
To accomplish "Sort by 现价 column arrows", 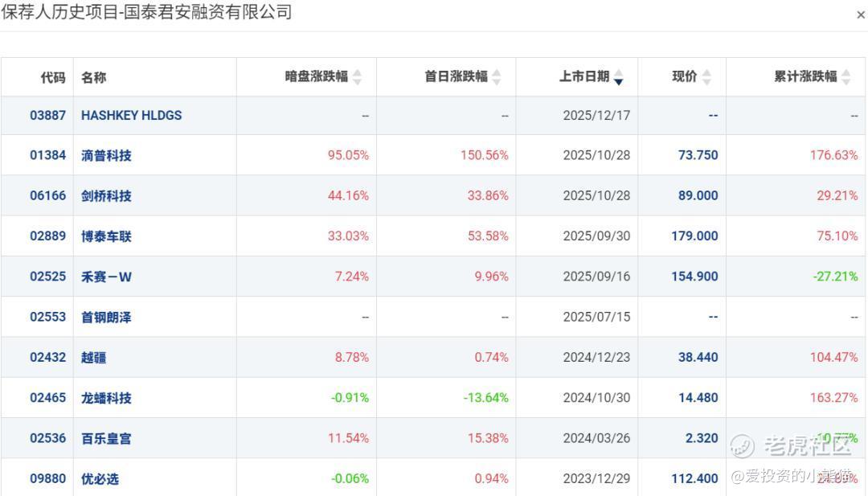I will click(x=706, y=77).
